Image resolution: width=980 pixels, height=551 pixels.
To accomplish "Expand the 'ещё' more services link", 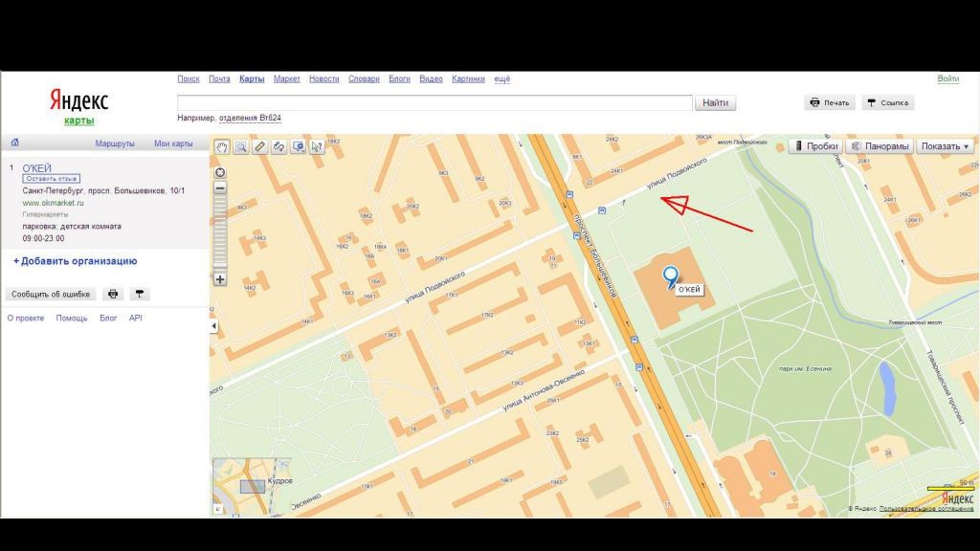I will pyautogui.click(x=501, y=78).
